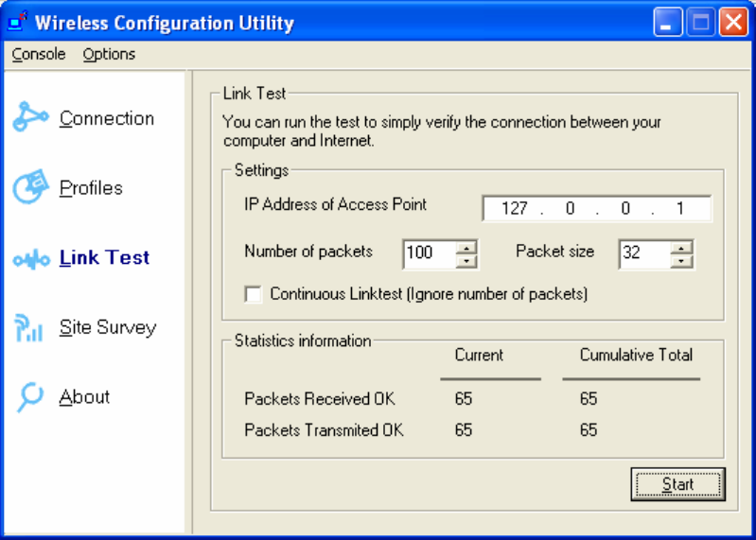Click the Profiles sidebar icon
Viewport: 756px width, 540px height.
[29, 187]
